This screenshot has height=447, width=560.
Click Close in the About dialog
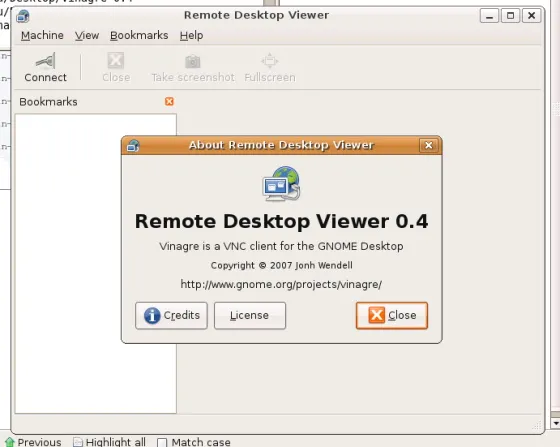[392, 316]
